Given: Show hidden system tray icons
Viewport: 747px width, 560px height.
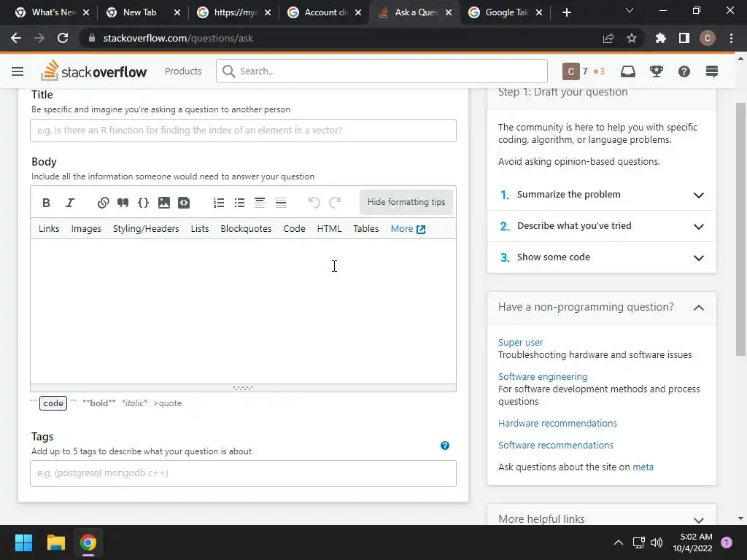Looking at the screenshot, I should [x=619, y=542].
